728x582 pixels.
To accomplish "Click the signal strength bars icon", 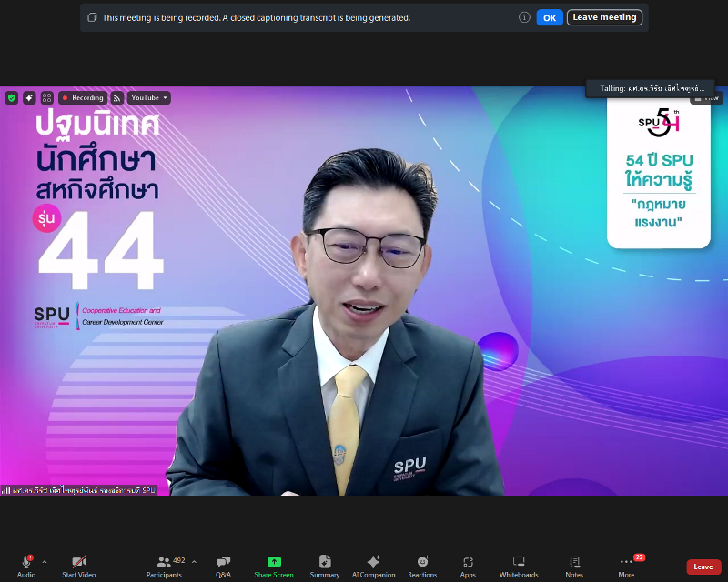I will [x=6, y=490].
